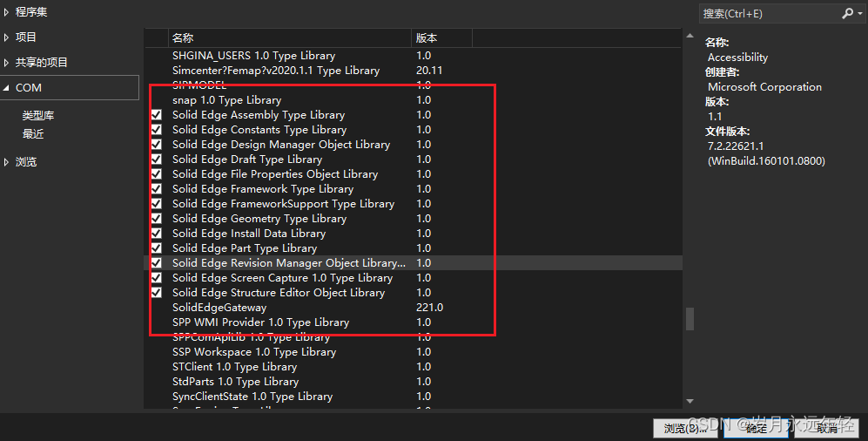Collapse the COM tree node
Viewport: 868px width, 441px height.
pyautogui.click(x=6, y=87)
